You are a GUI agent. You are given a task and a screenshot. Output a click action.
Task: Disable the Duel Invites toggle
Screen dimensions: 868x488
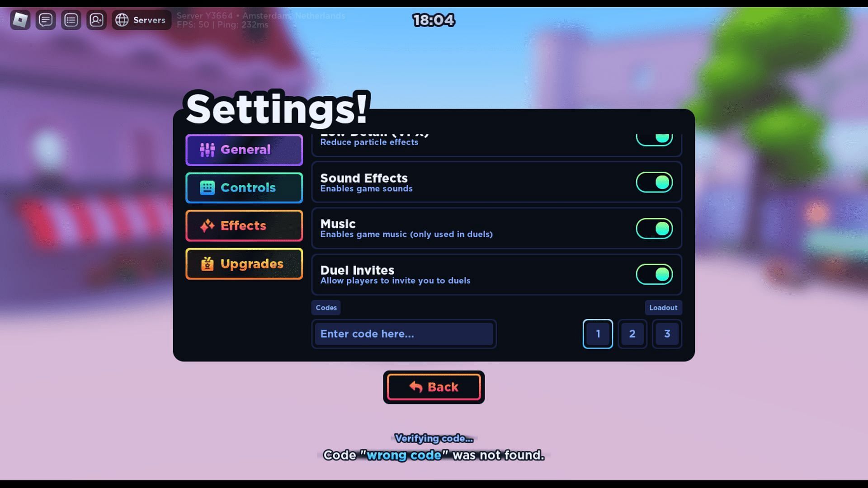coord(654,273)
